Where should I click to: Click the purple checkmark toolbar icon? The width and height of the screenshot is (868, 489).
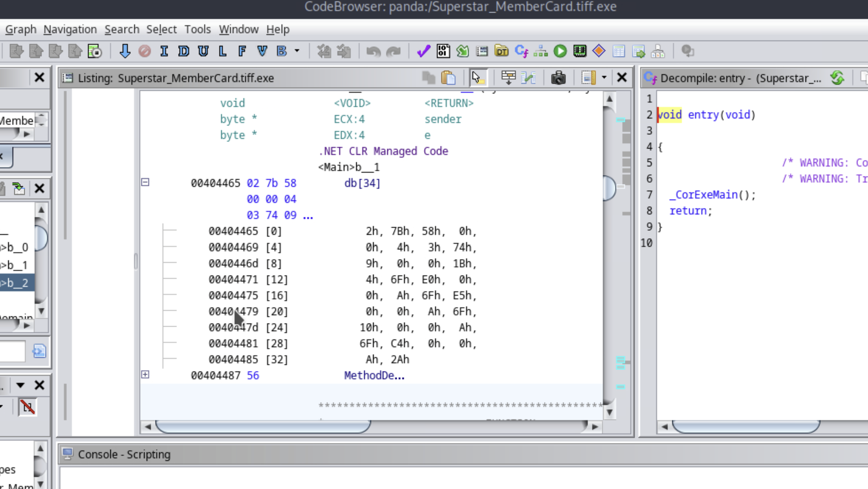[x=423, y=51]
